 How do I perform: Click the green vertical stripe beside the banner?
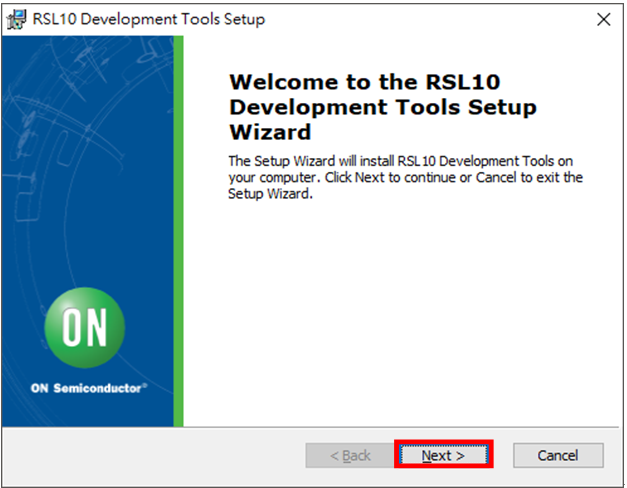pyautogui.click(x=178, y=230)
